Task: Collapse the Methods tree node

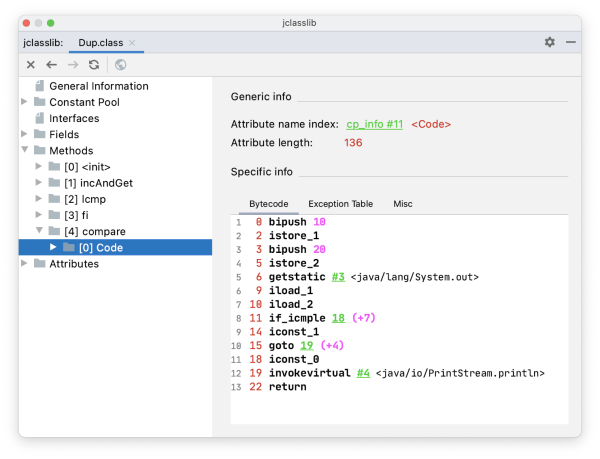Action: click(x=25, y=150)
